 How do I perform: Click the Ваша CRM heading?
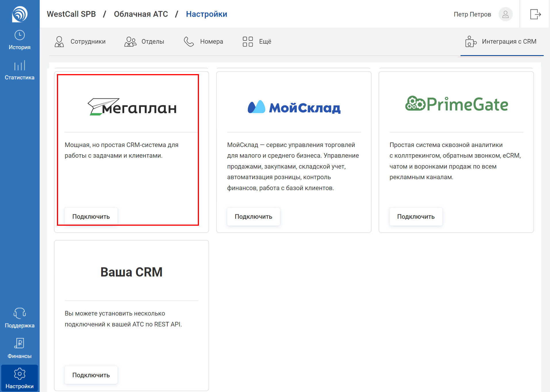131,272
